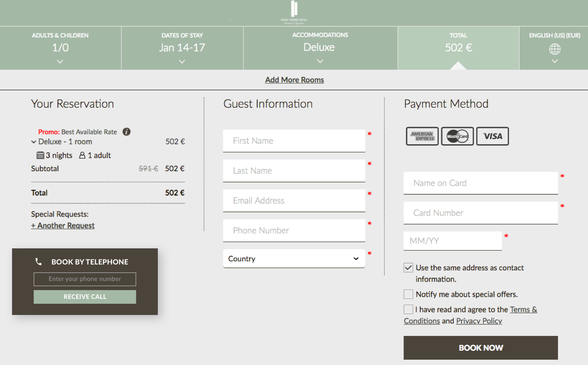This screenshot has width=588, height=365.
Task: Click the calendar icon next to 3 nights
Action: pos(40,155)
